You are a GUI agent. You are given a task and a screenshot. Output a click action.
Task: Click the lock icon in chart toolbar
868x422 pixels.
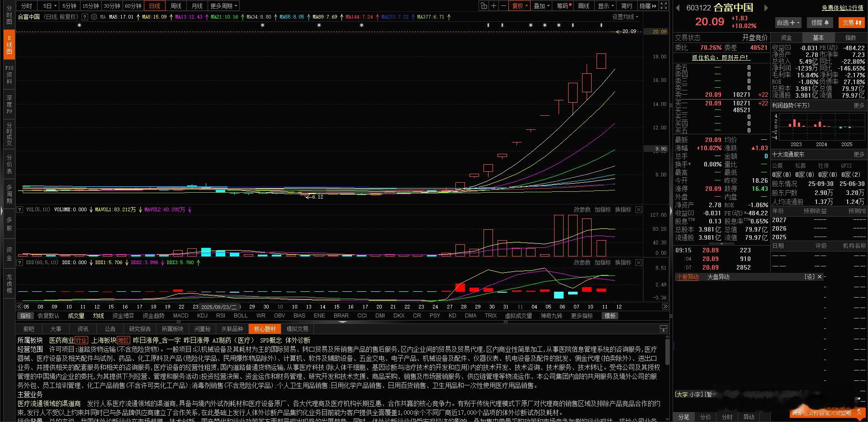[483, 5]
